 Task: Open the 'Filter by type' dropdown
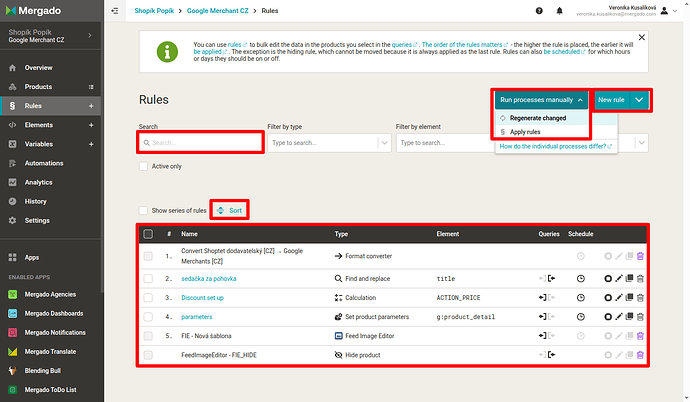point(329,143)
